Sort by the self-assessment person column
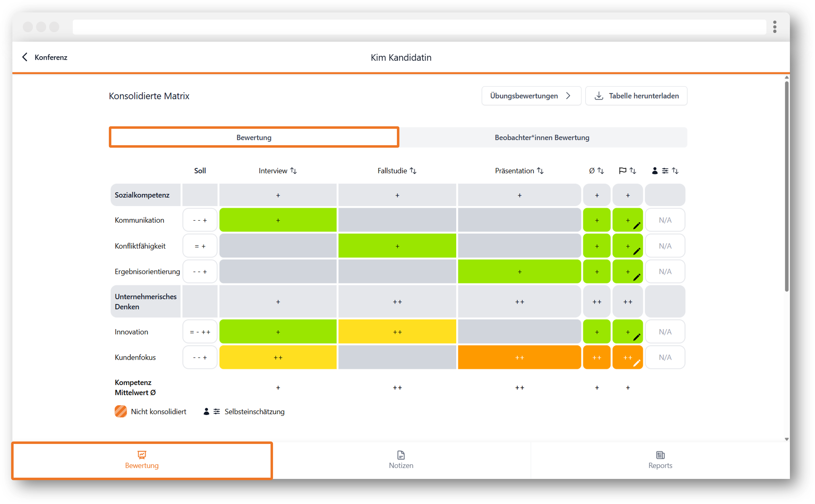This screenshot has width=815, height=504. coord(675,171)
